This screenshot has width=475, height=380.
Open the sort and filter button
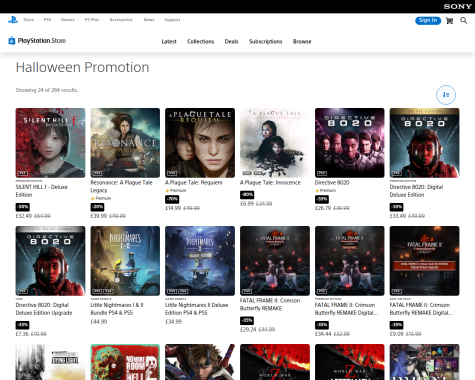tap(446, 95)
